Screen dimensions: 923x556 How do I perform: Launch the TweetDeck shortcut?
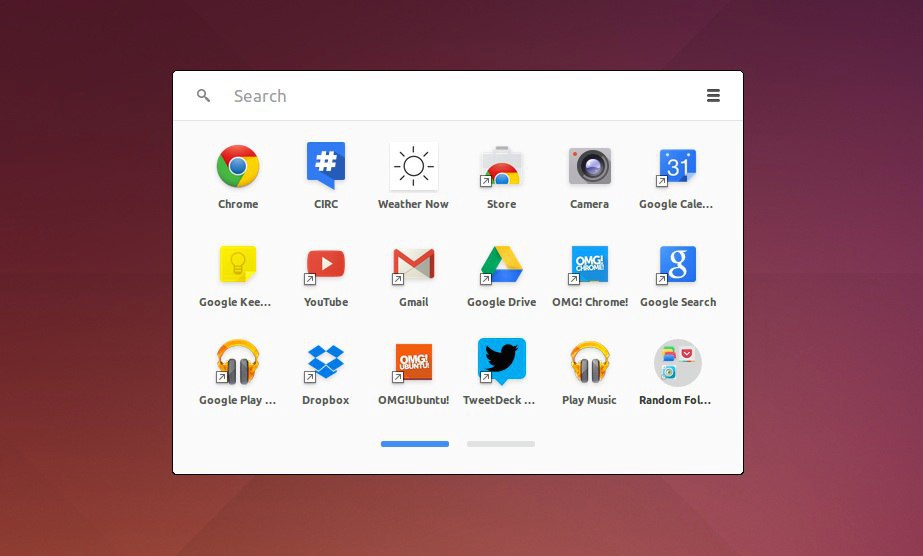click(501, 361)
